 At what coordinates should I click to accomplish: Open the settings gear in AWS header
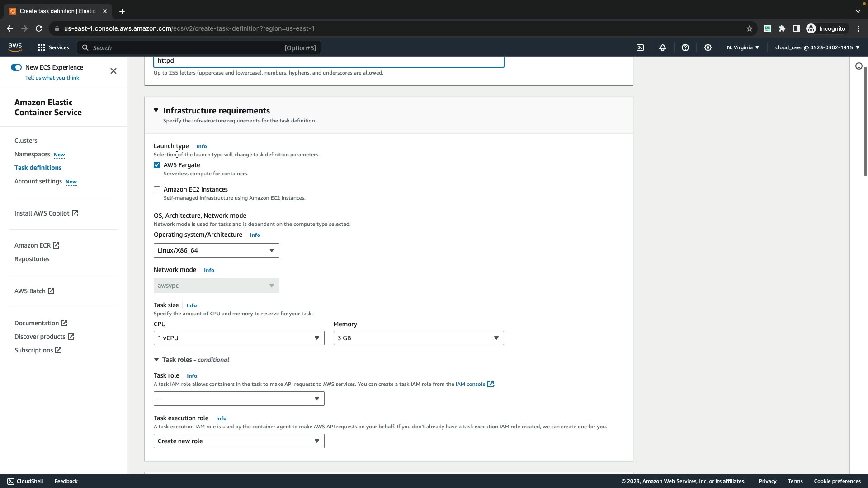coord(708,47)
